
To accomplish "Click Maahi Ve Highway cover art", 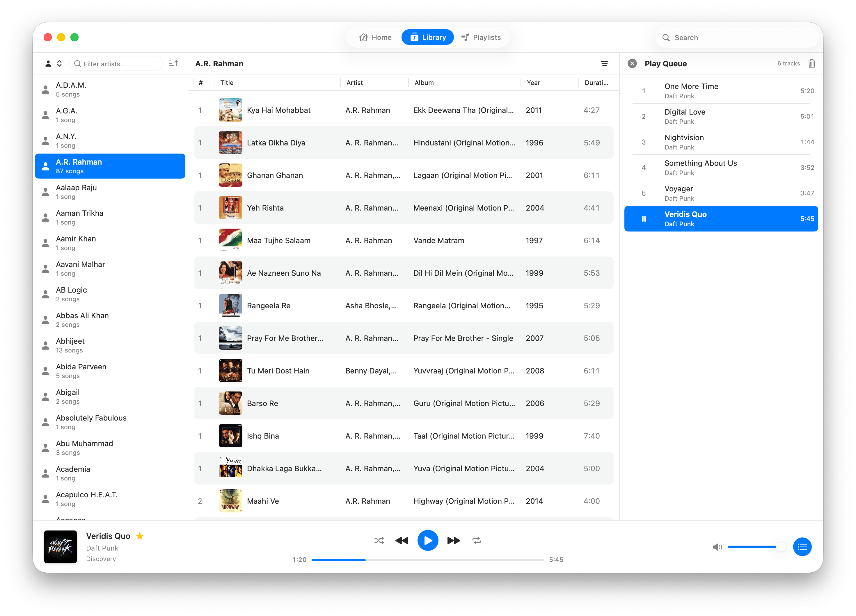I will (x=231, y=501).
